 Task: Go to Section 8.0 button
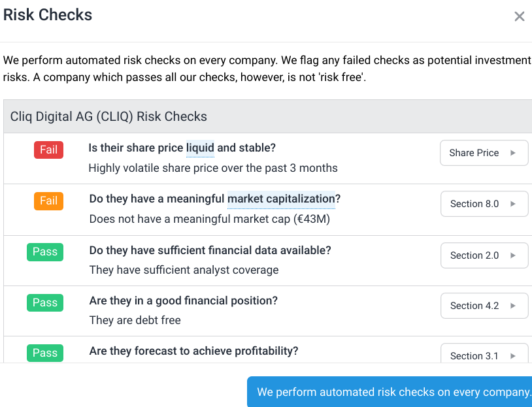pos(484,204)
